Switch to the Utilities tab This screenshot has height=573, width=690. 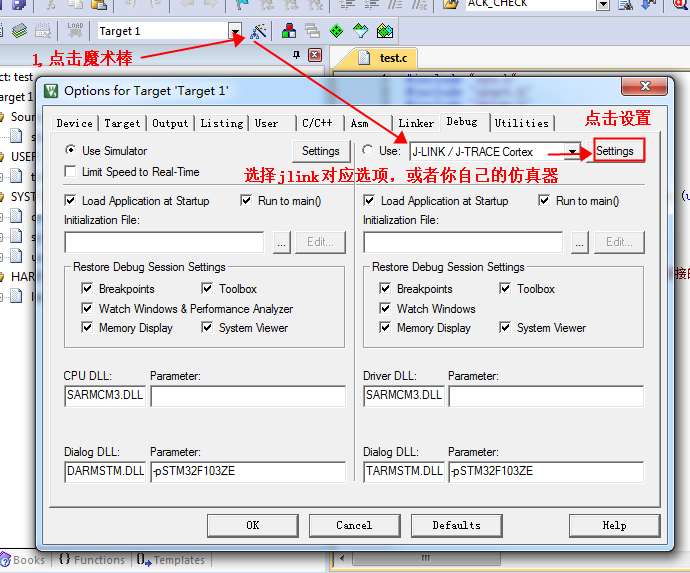coord(521,123)
